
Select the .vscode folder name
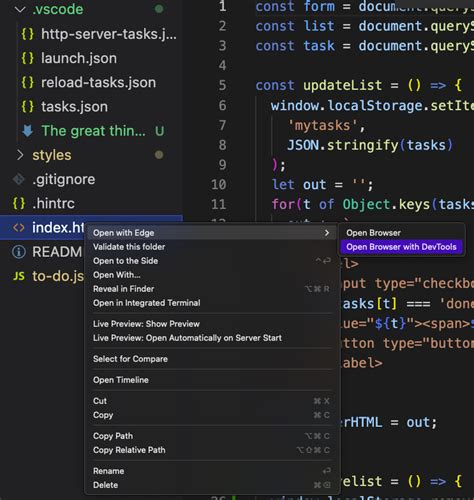coord(58,9)
